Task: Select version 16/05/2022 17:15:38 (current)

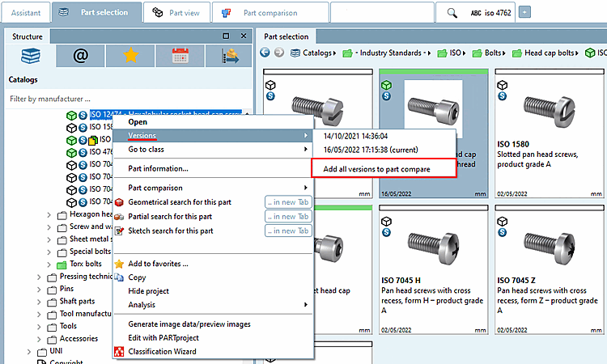Action: click(371, 150)
